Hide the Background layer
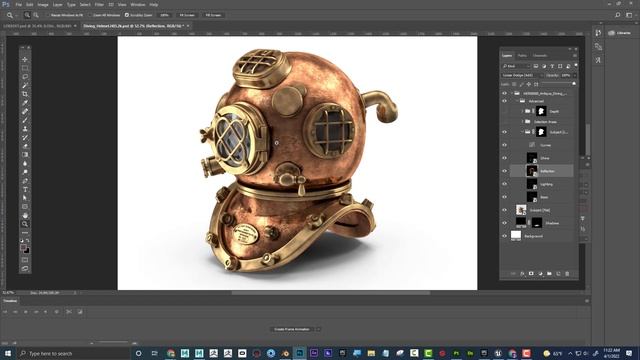The height and width of the screenshot is (360, 640). (x=504, y=236)
